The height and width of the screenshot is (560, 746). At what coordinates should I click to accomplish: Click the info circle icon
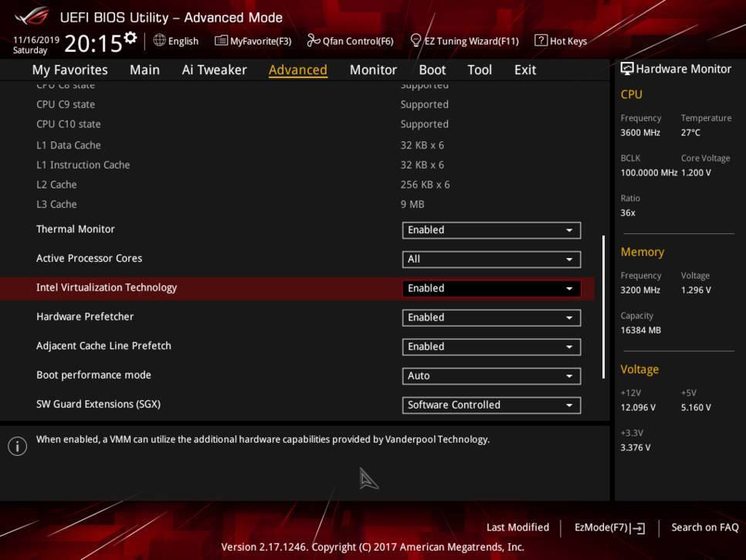[x=18, y=446]
